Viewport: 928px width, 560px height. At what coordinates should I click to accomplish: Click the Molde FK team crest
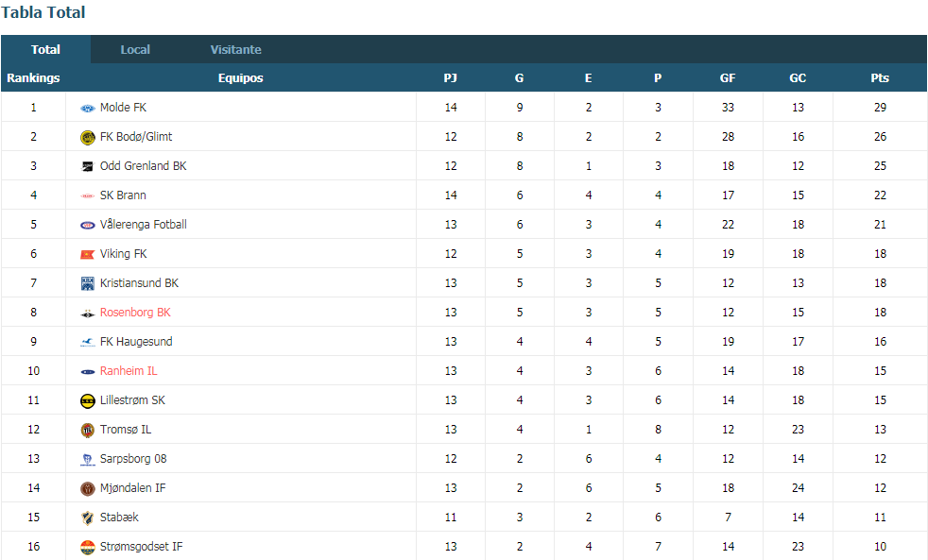coord(88,109)
